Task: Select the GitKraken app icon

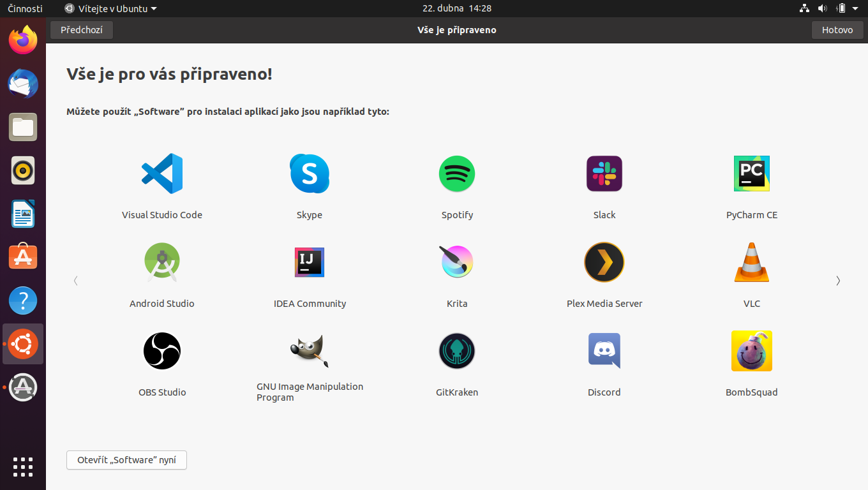Action: (x=457, y=351)
